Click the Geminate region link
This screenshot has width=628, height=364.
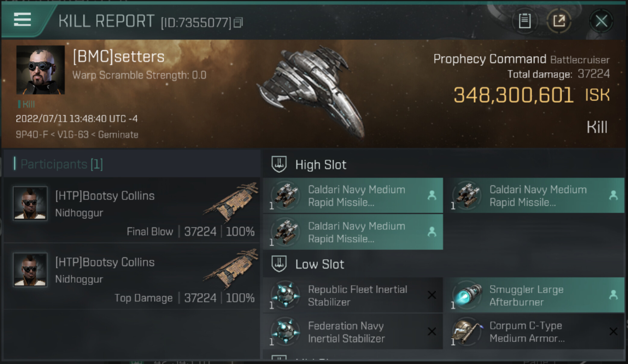[118, 135]
